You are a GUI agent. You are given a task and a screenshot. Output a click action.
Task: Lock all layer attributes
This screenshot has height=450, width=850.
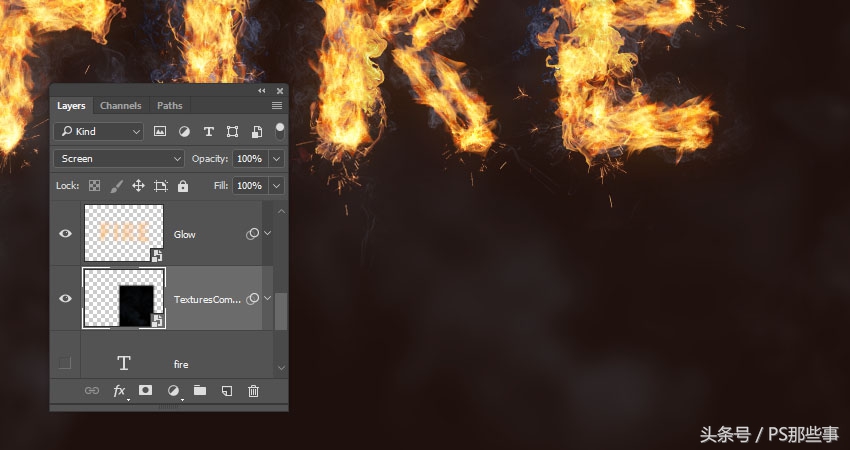pos(183,186)
